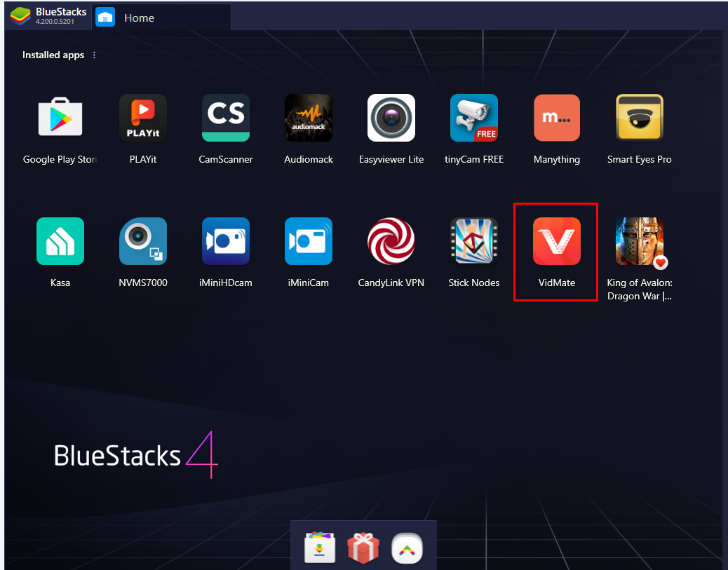The width and height of the screenshot is (728, 570).
Task: Launch King of Avalon game
Action: tap(640, 241)
